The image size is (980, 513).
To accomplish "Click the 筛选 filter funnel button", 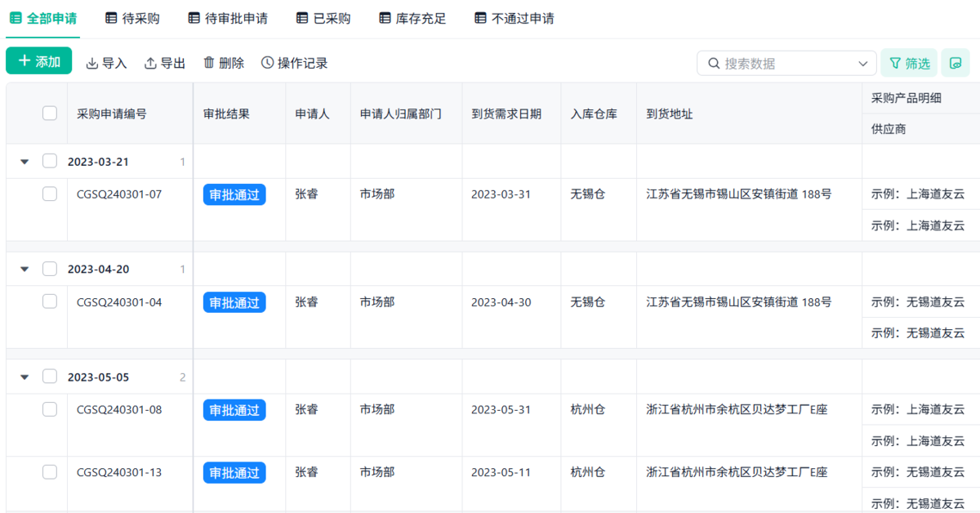I will (909, 63).
